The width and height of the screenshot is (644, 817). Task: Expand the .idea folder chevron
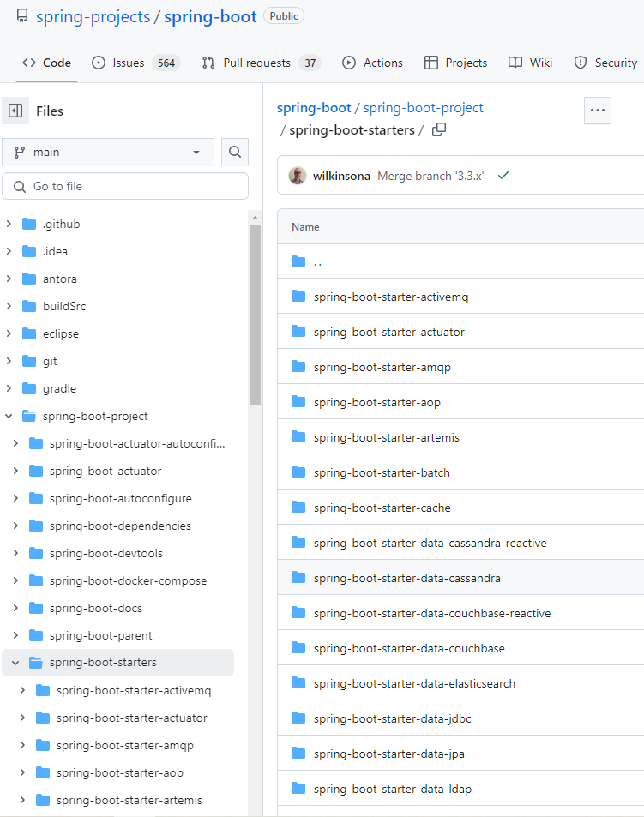[x=9, y=251]
